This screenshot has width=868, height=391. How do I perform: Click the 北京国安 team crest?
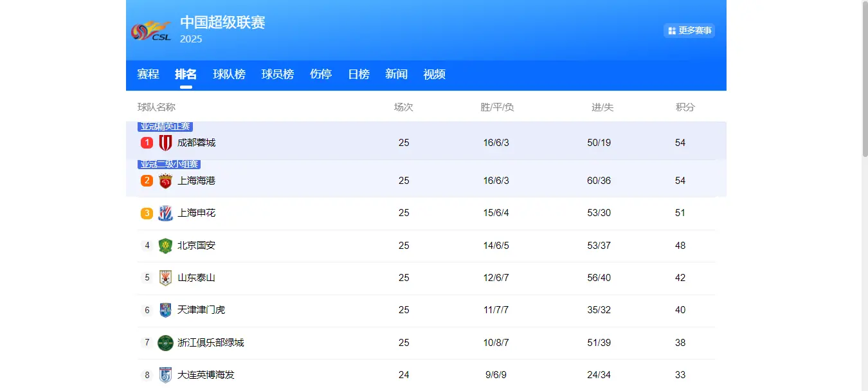[x=165, y=246]
